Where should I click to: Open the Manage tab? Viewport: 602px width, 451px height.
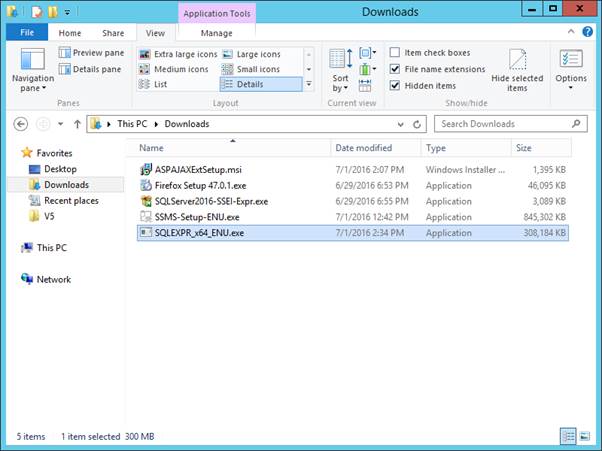(217, 33)
